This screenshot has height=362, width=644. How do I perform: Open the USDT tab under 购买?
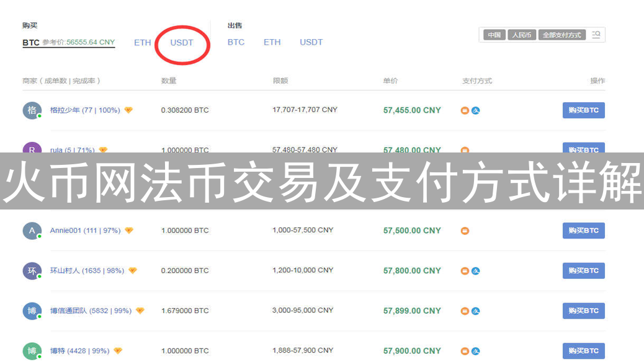[182, 42]
